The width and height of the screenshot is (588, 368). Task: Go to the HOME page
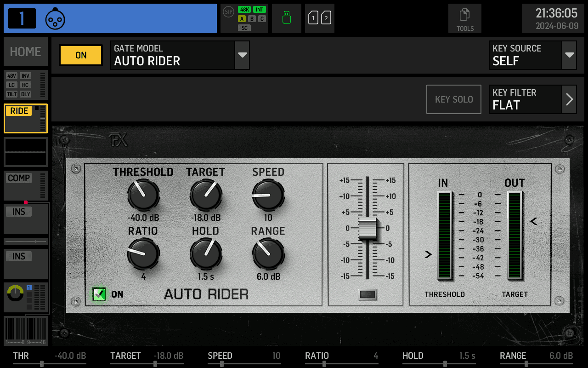(26, 52)
